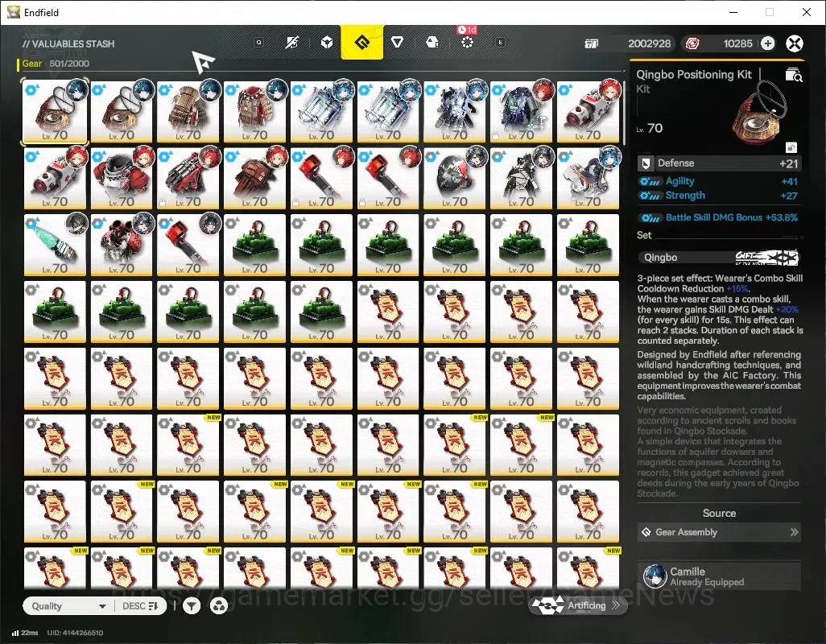Open the downward triangle stash tab
826x644 pixels.
pyautogui.click(x=397, y=42)
